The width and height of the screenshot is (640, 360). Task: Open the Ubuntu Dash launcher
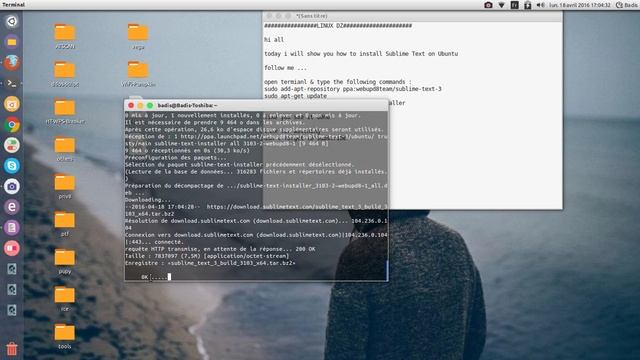click(x=11, y=21)
